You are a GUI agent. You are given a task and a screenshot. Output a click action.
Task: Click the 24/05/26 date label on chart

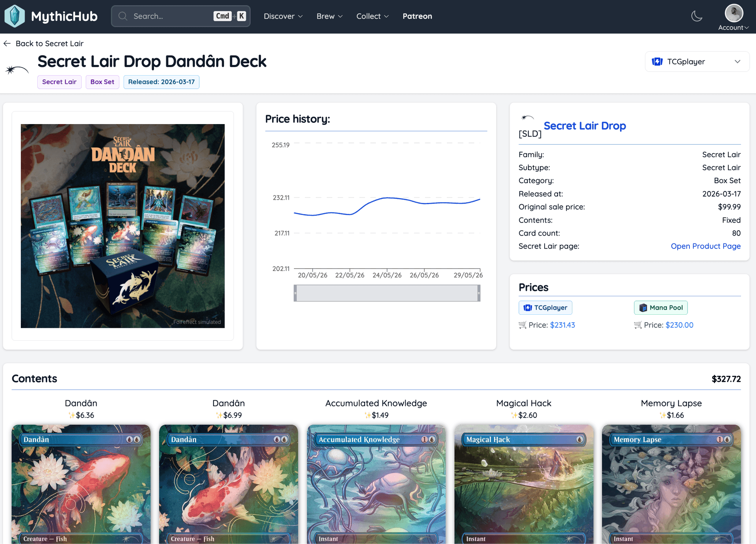[387, 275]
